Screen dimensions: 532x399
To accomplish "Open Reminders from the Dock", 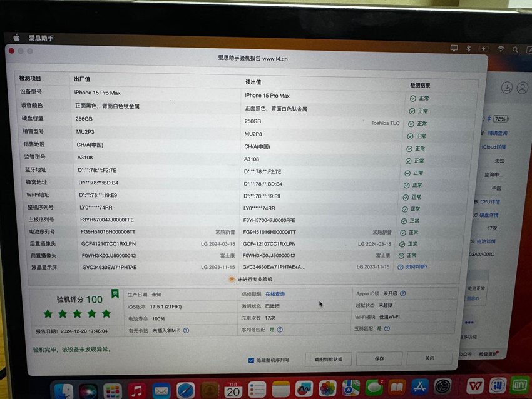I will click(x=257, y=390).
